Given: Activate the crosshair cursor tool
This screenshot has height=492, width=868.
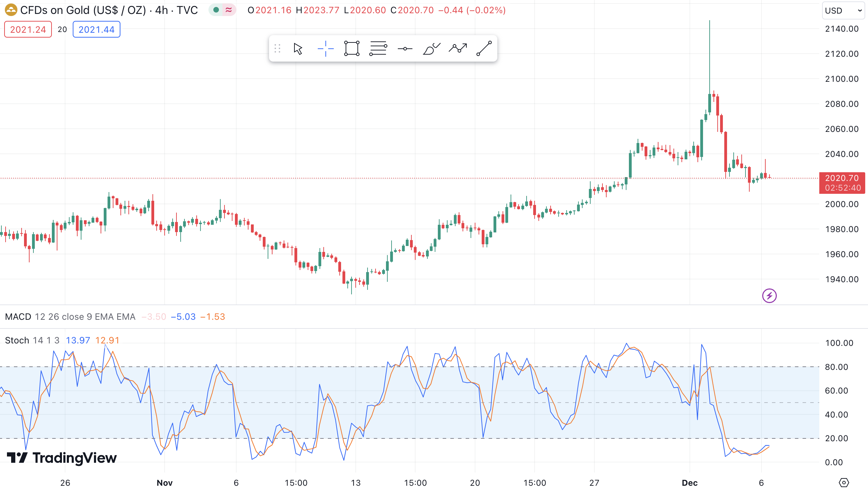Looking at the screenshot, I should [325, 49].
